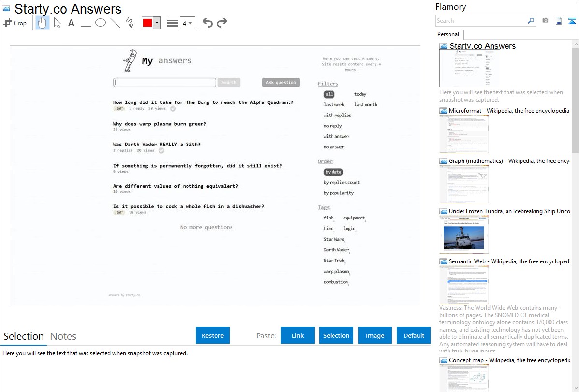Viewport: 579px width, 392px height.
Task: Select the Icebreaking Ship photo thumbnail
Action: pos(464,234)
